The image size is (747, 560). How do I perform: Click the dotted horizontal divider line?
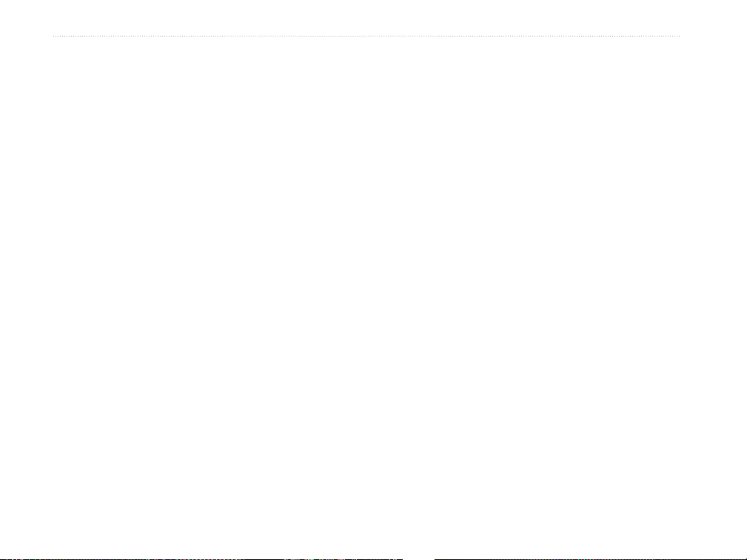pyautogui.click(x=366, y=36)
